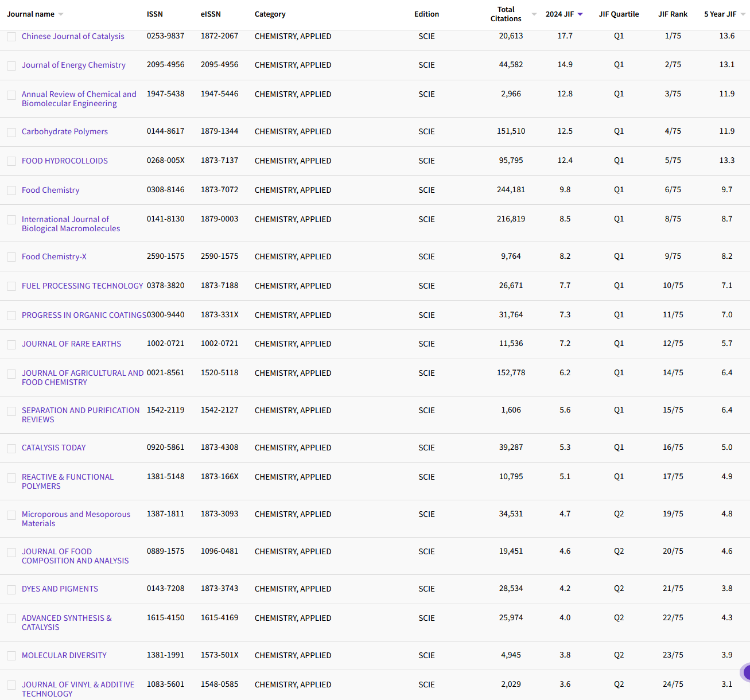
Task: Select checkbox for Chinese Journal of Catalysis
Action: (x=11, y=37)
